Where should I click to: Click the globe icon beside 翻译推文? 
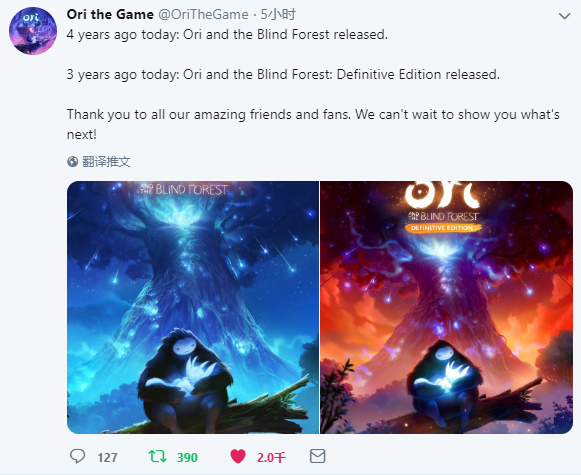73,162
